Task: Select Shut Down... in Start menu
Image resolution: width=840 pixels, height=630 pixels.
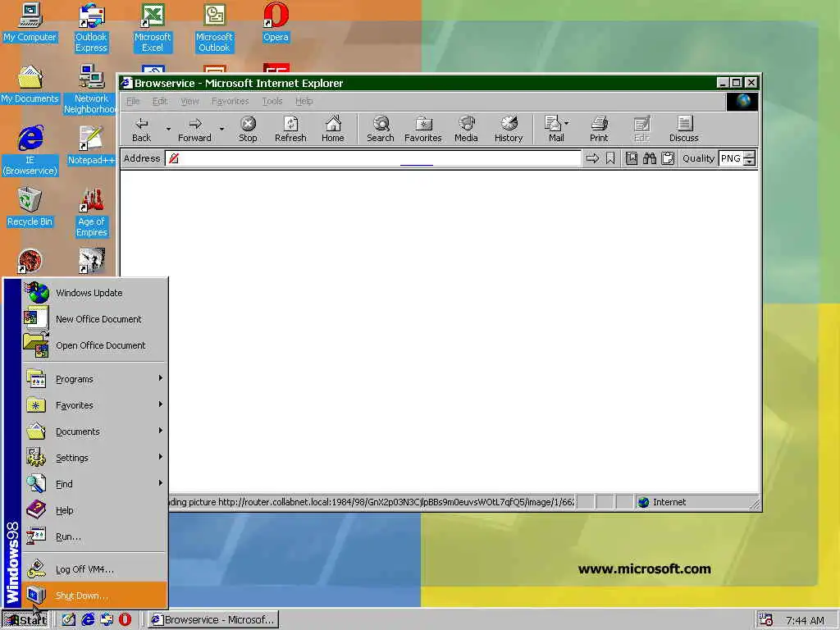Action: pos(94,596)
